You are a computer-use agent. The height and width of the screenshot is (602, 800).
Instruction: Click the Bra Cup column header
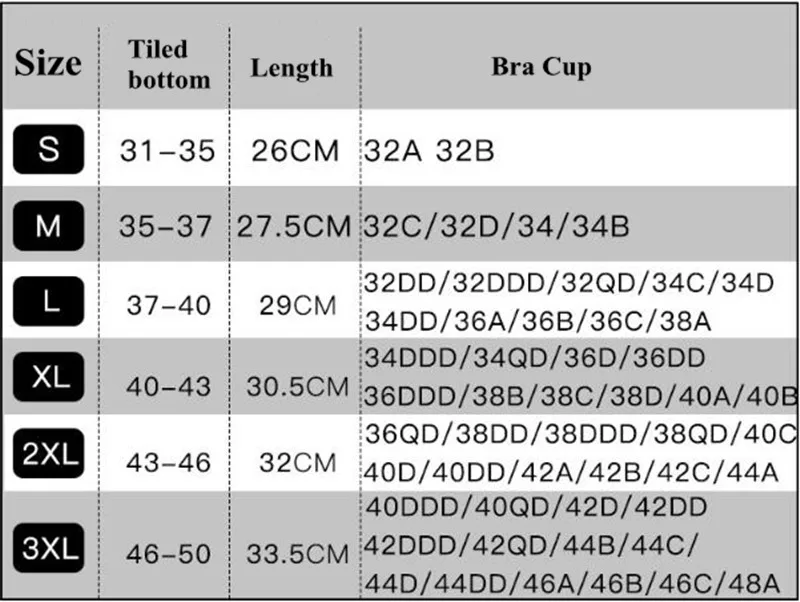click(x=541, y=67)
